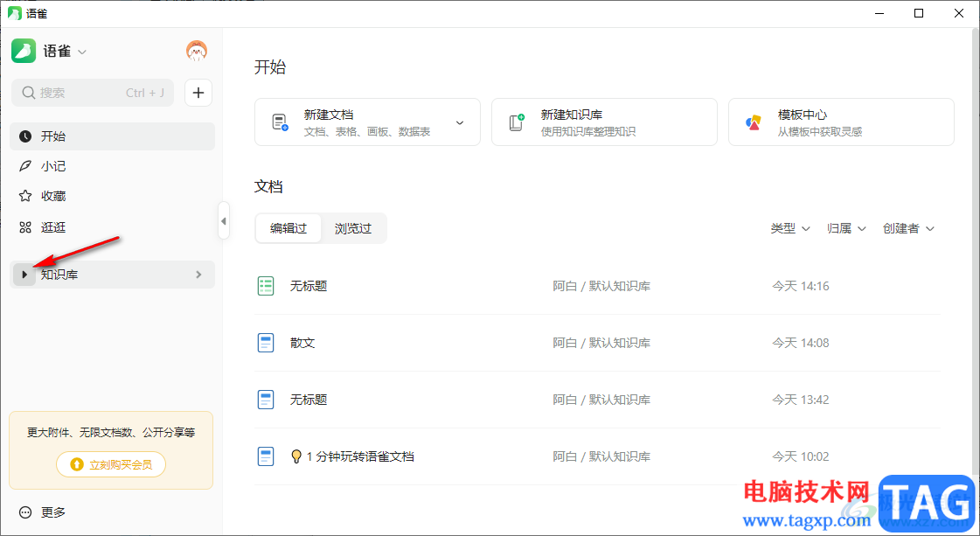Click into the 搜索 input field

click(x=93, y=93)
